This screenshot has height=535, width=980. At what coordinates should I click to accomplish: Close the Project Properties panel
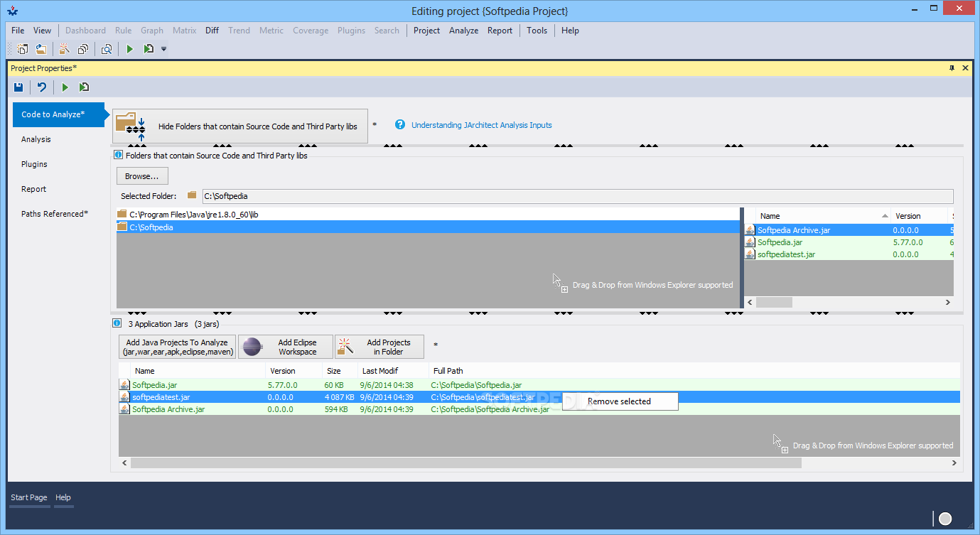click(x=965, y=68)
